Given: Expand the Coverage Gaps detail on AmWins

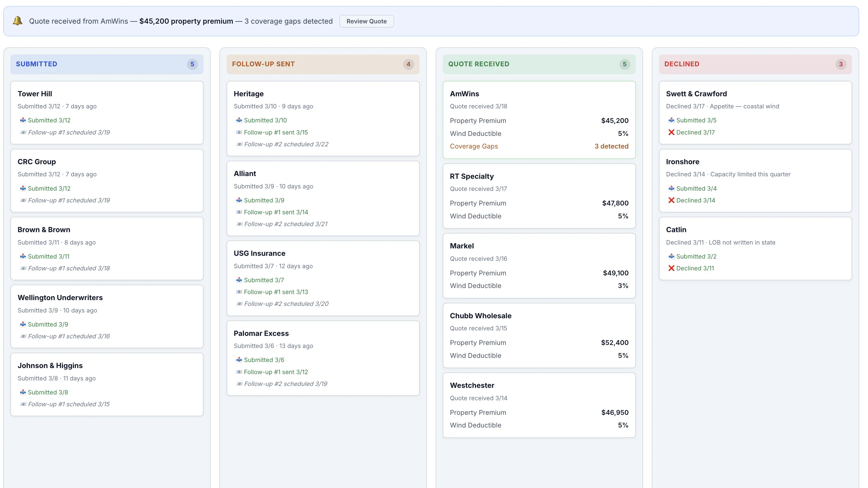Looking at the screenshot, I should coord(474,146).
